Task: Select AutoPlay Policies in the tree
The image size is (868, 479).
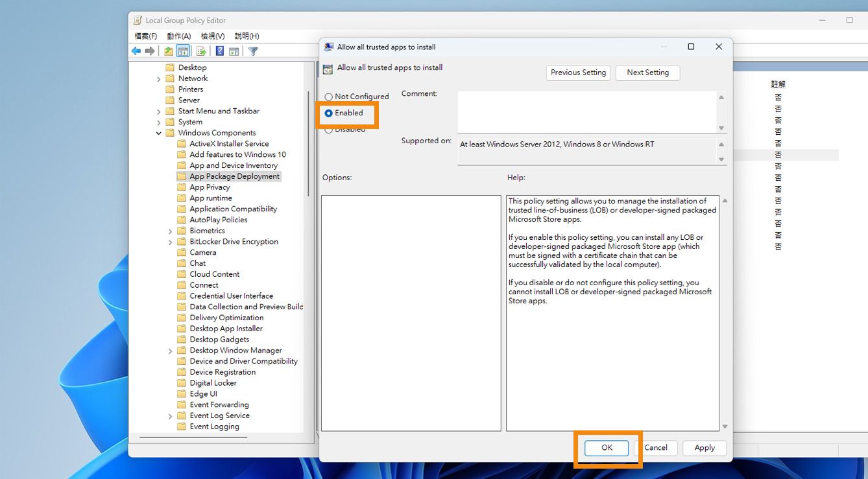Action: point(218,220)
